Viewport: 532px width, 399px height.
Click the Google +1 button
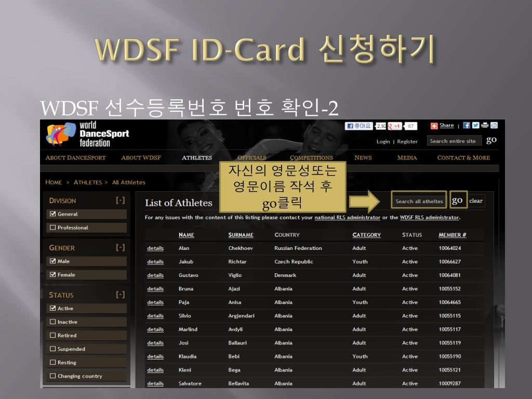[395, 126]
